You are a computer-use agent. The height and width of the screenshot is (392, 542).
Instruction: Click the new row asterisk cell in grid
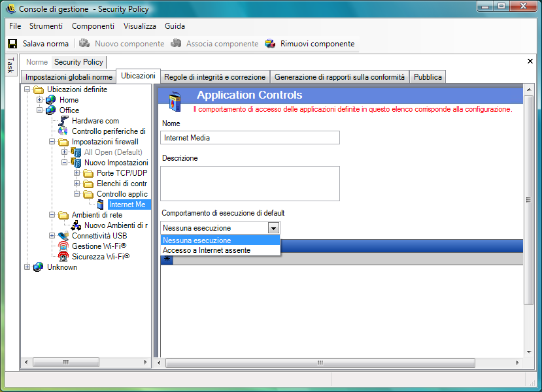click(167, 259)
